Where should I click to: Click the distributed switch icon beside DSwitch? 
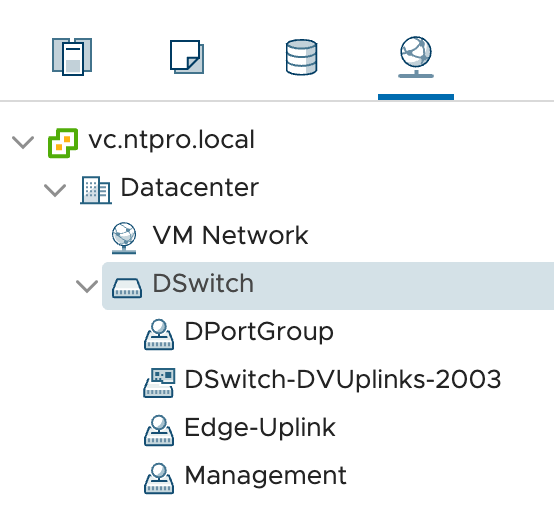pyautogui.click(x=127, y=288)
